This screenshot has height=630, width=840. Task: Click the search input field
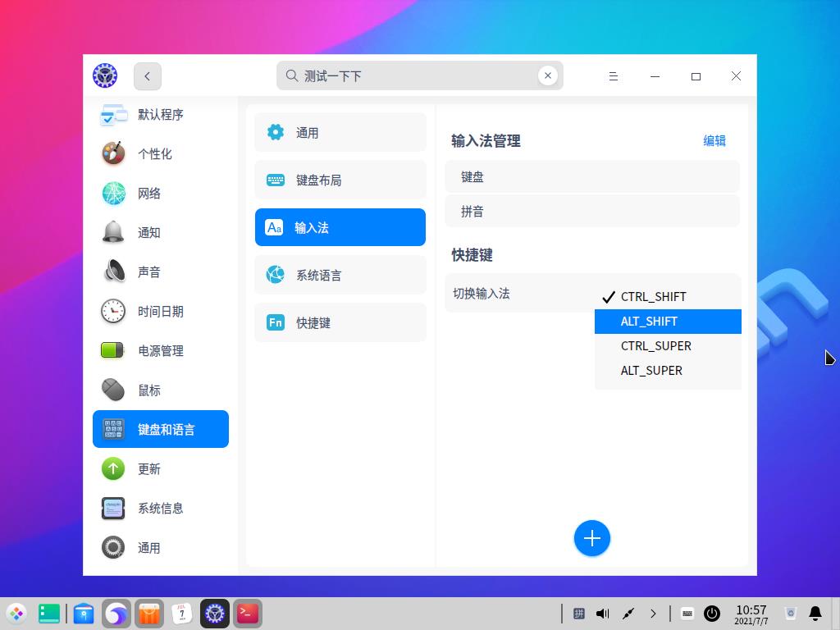[x=419, y=75]
